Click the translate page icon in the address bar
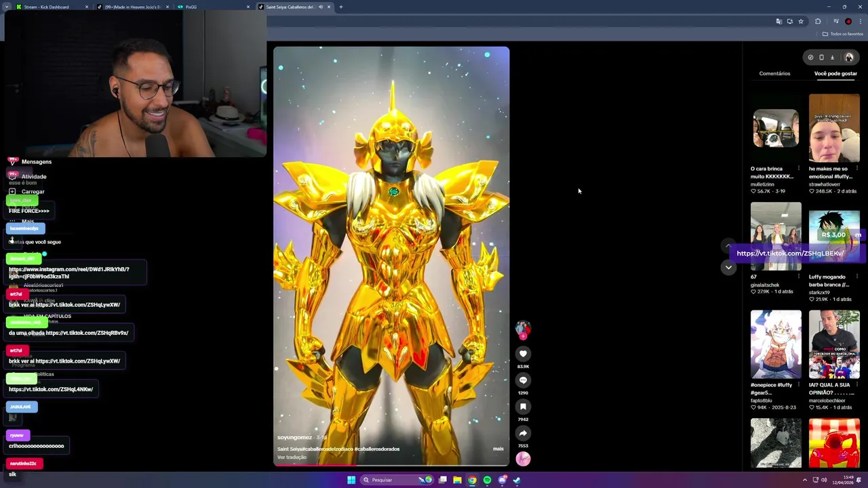The width and height of the screenshot is (868, 488). coord(778,21)
